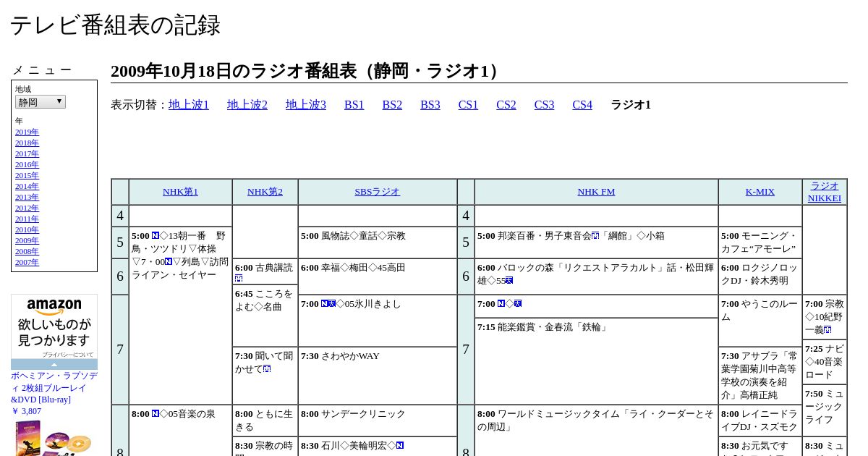Switch to the BS1 listings

coord(354,105)
